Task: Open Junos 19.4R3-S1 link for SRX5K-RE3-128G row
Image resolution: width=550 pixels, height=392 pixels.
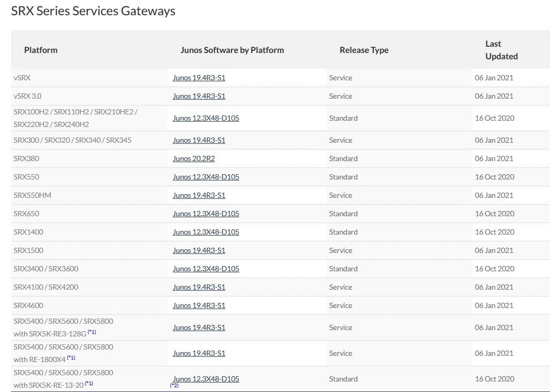Action: click(199, 327)
